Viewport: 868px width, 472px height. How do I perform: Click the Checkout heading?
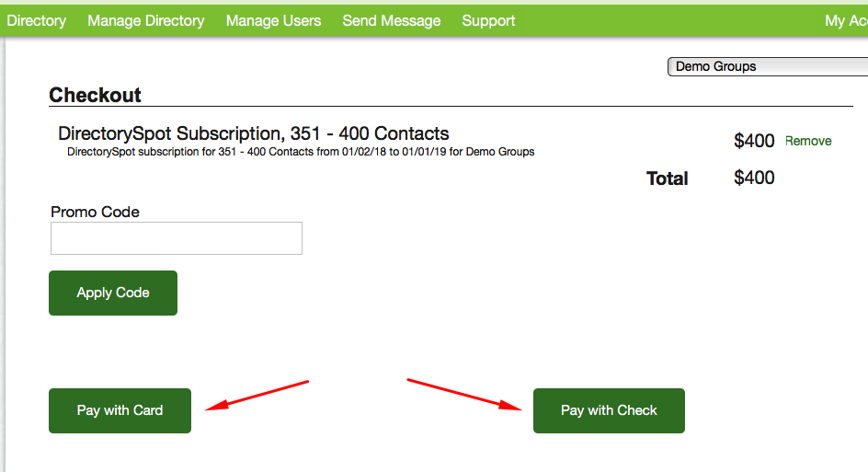95,95
